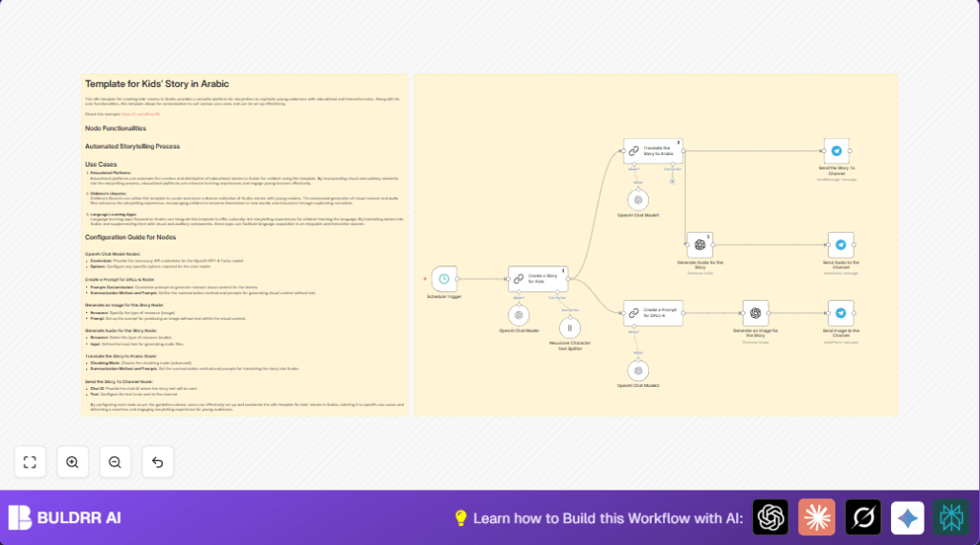980x545 pixels.
Task: Select Send Audio to the Channel Telegram node
Action: pyautogui.click(x=840, y=244)
